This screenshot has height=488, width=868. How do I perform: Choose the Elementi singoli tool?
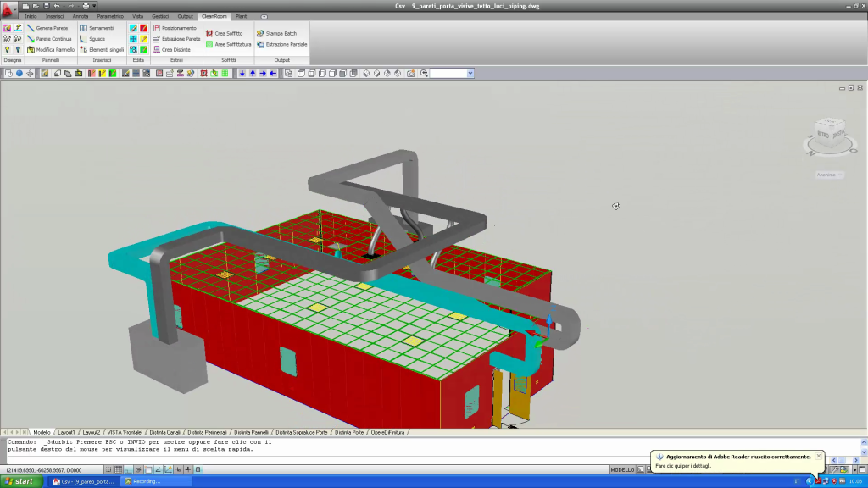coord(102,50)
